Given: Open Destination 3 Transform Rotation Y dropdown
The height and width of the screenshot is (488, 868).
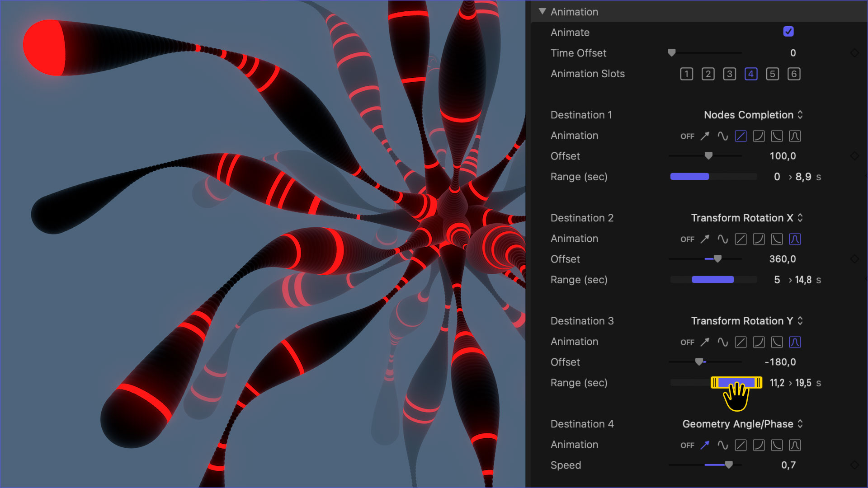Looking at the screenshot, I should 747,321.
